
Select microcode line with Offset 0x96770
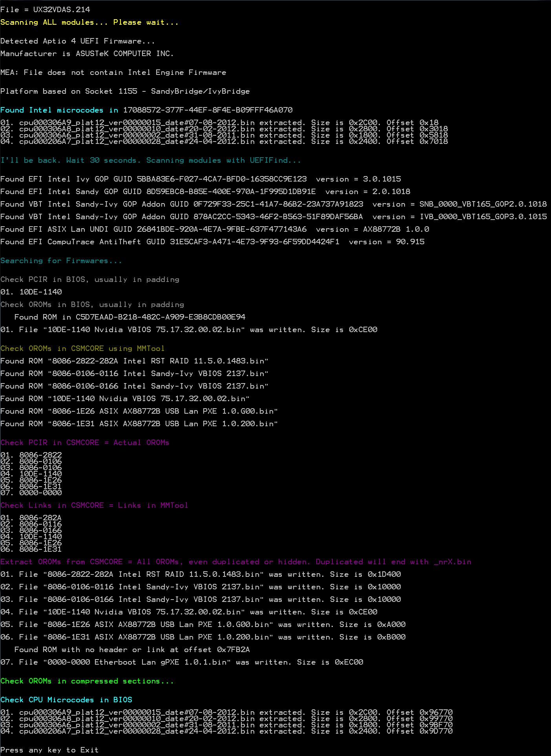click(x=226, y=712)
